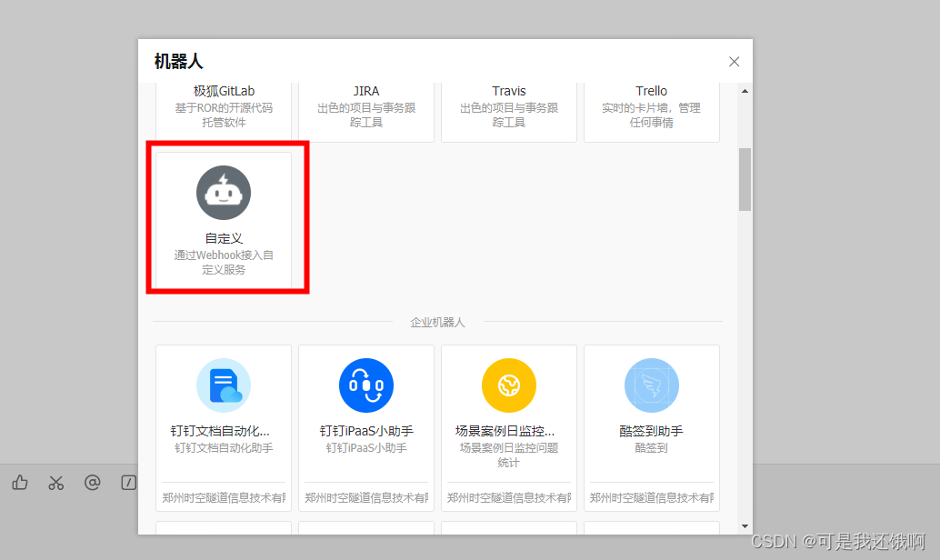Click the 钉钉文档自动化... title text

click(x=220, y=431)
